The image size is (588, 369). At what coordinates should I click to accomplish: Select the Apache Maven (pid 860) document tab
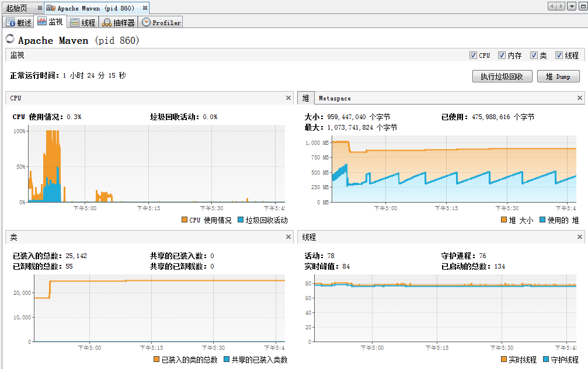(x=96, y=8)
